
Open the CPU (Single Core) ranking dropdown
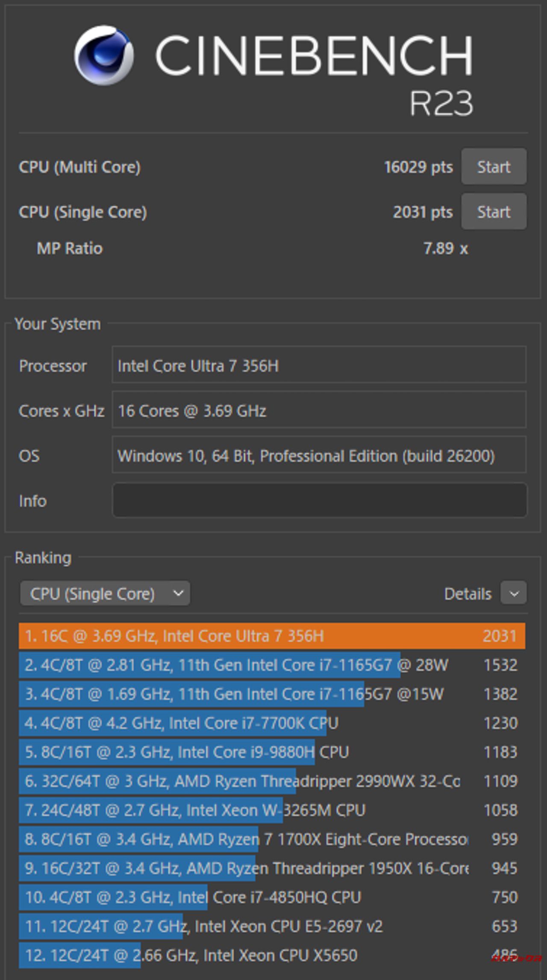click(x=105, y=593)
